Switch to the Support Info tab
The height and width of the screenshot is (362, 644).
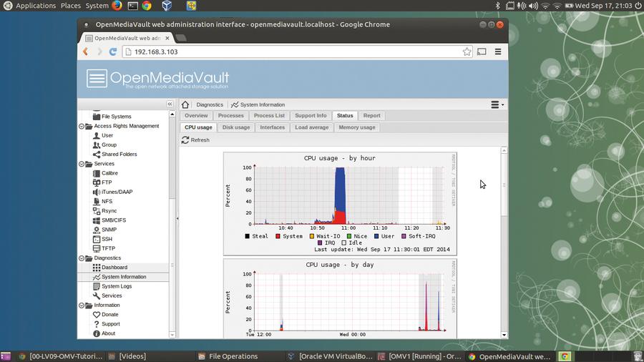[x=311, y=116]
